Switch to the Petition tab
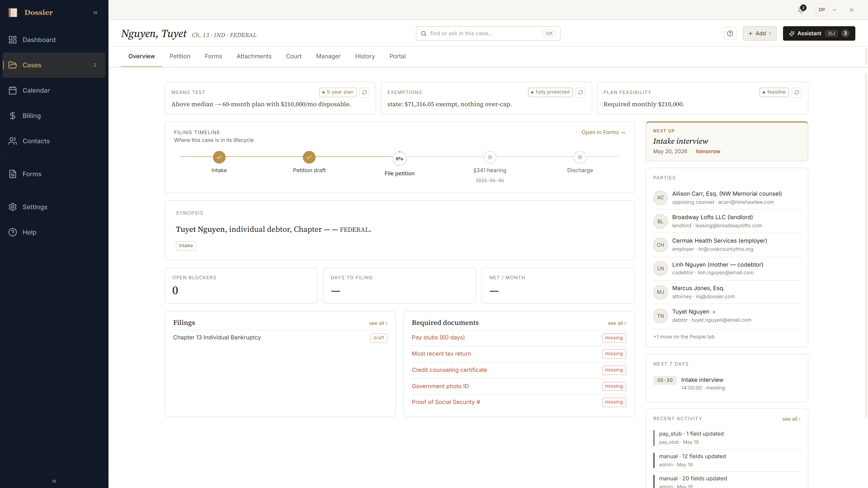The image size is (868, 488). [x=180, y=56]
